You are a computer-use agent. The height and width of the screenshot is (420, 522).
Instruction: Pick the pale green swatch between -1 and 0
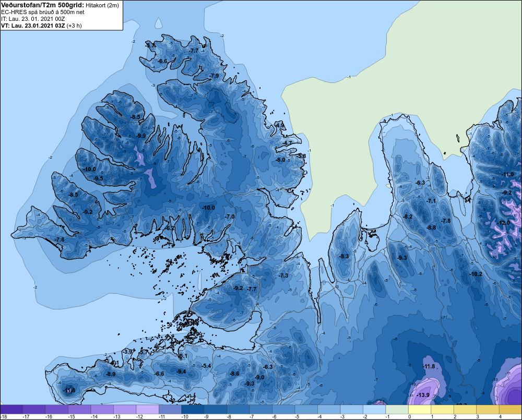[x=397, y=410]
